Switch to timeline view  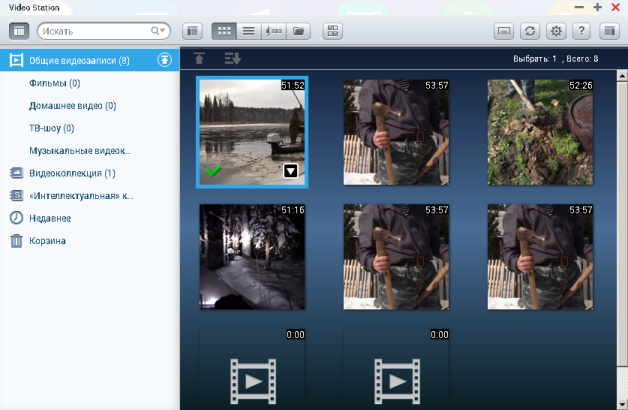pyautogui.click(x=274, y=31)
